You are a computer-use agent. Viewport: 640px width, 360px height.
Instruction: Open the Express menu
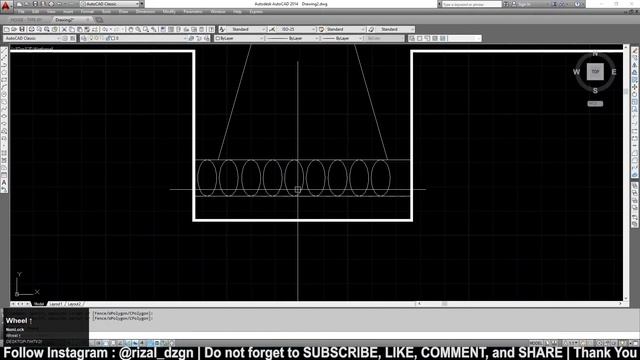tap(256, 12)
